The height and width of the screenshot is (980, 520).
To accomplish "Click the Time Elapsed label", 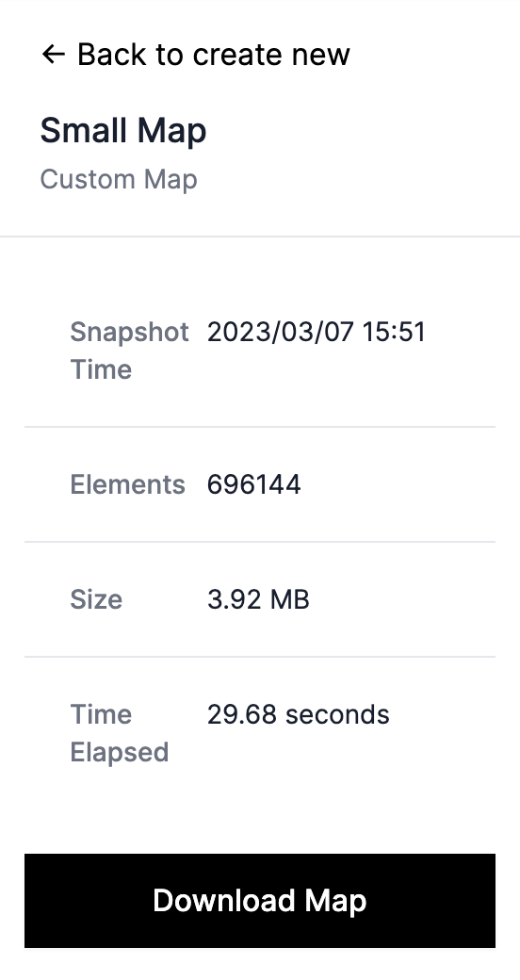I will [120, 733].
